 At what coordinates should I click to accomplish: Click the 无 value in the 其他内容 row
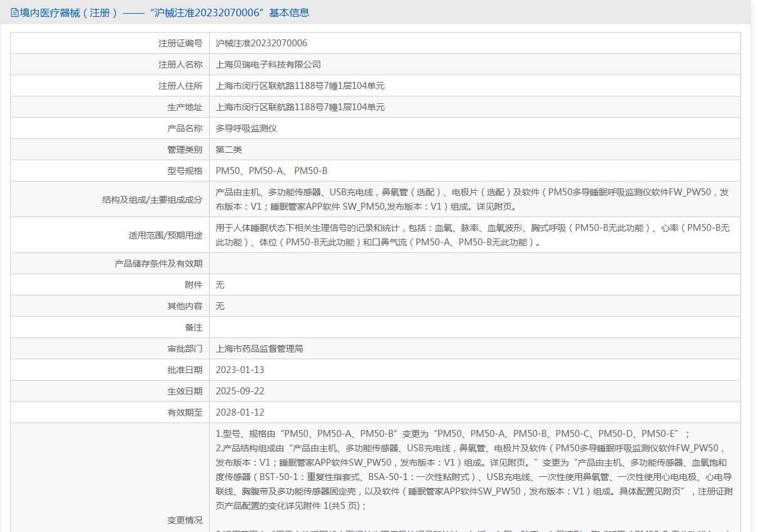coord(220,306)
